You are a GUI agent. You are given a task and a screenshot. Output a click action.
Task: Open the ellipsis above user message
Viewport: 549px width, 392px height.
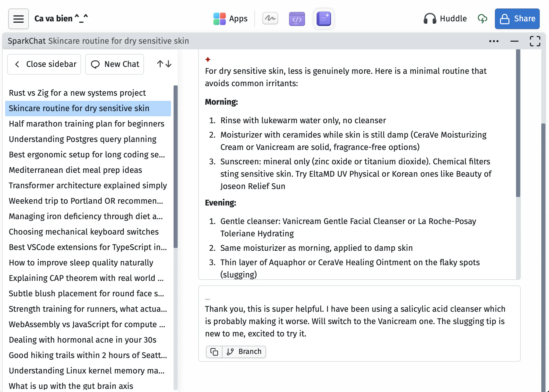[x=207, y=299]
